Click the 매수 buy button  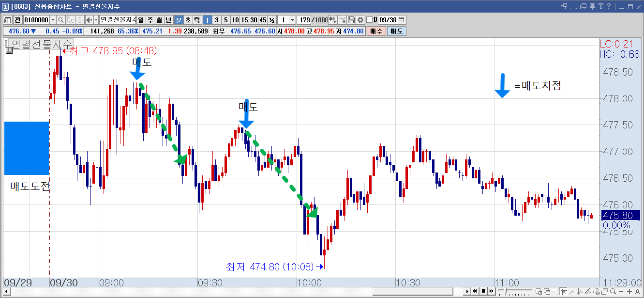pos(376,31)
